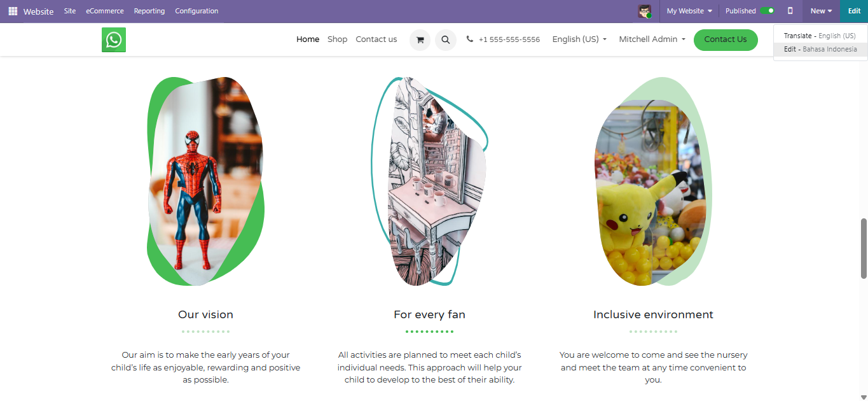Expand the Mitchell Admin user menu
The image size is (868, 401).
pyautogui.click(x=652, y=39)
